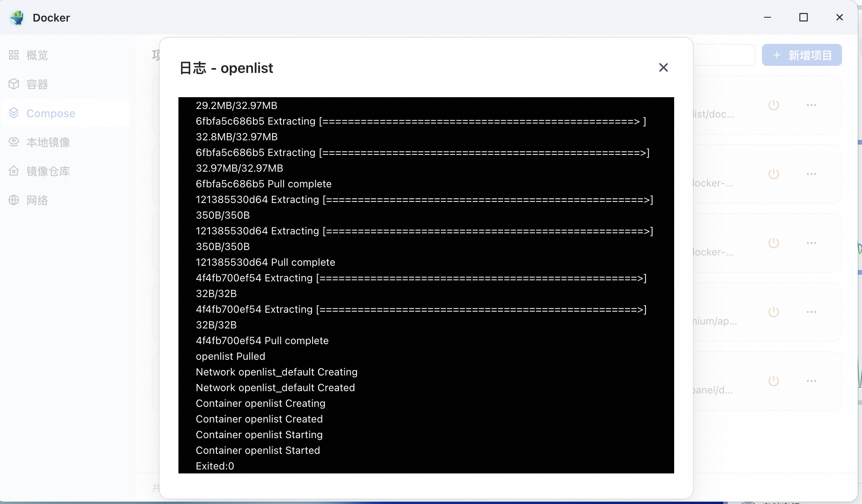The height and width of the screenshot is (504, 862).
Task: Toggle power for the second compose project
Action: click(773, 174)
